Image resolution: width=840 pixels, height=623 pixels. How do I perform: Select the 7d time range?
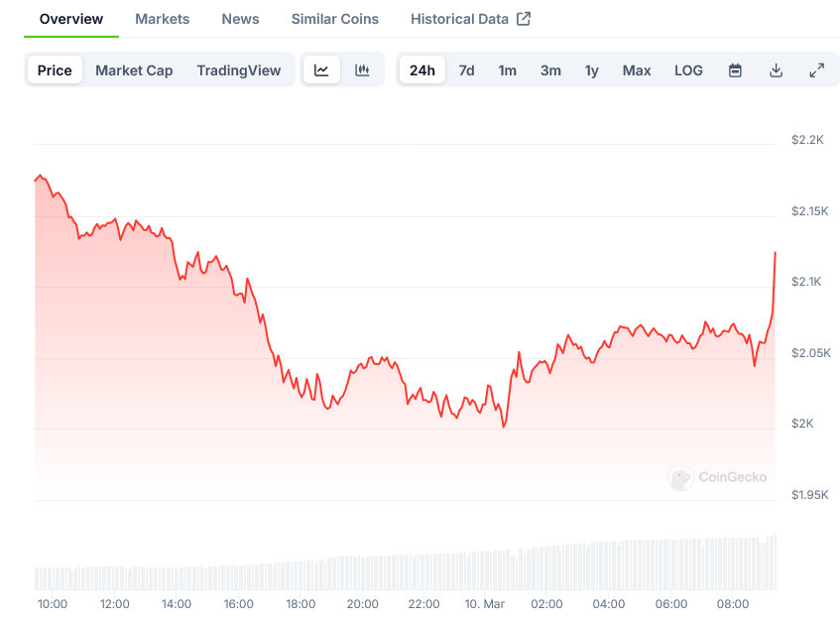pos(466,69)
